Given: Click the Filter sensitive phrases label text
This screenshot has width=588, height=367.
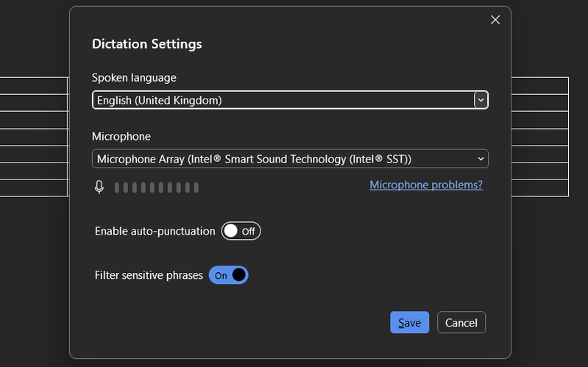Looking at the screenshot, I should tap(149, 276).
